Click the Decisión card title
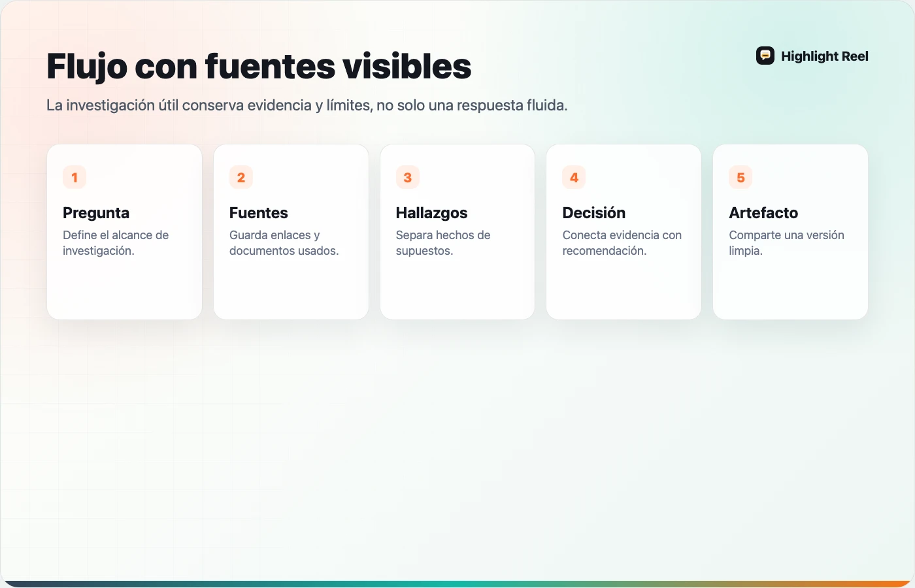Image resolution: width=915 pixels, height=588 pixels. coord(594,213)
